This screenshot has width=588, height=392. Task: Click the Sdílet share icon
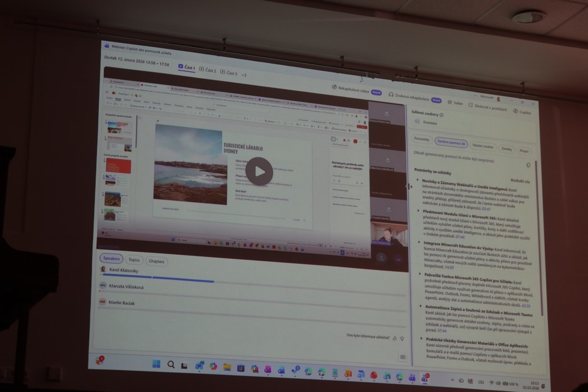pos(450,102)
